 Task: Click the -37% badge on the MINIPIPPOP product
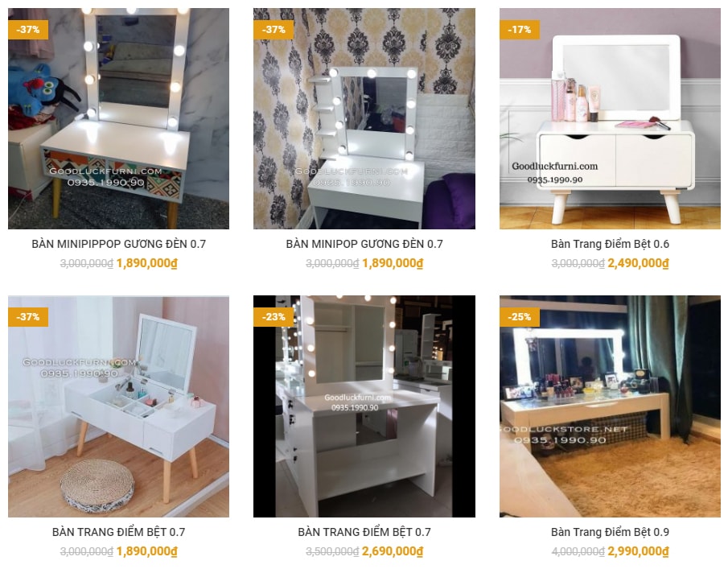coord(28,29)
